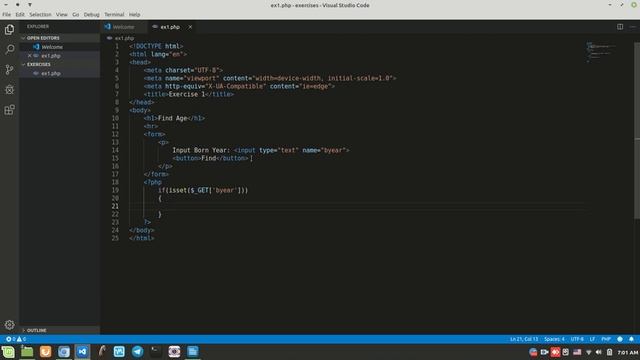Viewport: 640px width, 360px height.
Task: Click the orange app icon in taskbar
Action: [x=45, y=351]
